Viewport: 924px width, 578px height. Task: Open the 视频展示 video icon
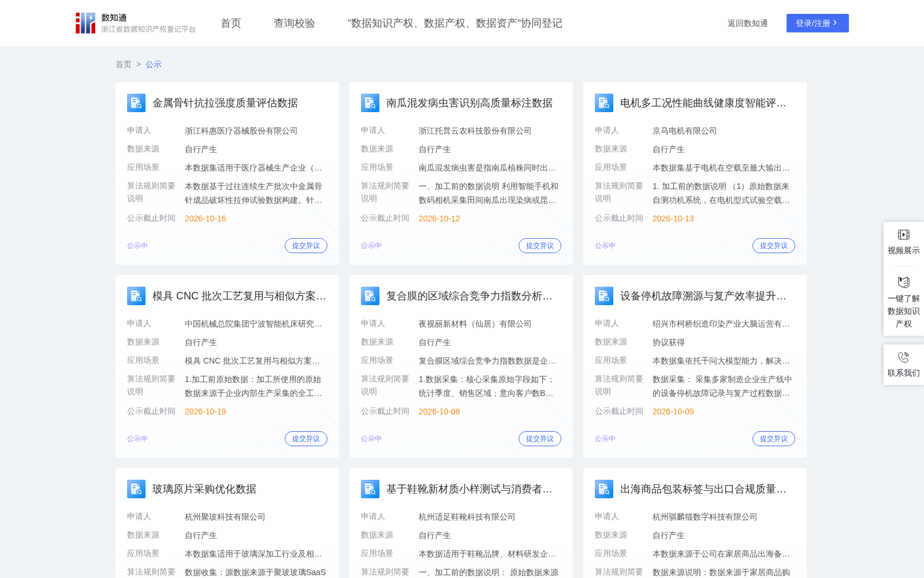904,235
